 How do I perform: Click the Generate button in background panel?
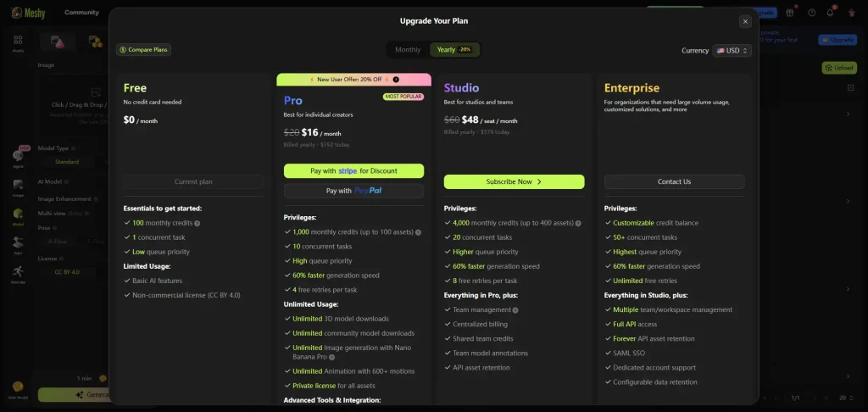tap(74, 395)
